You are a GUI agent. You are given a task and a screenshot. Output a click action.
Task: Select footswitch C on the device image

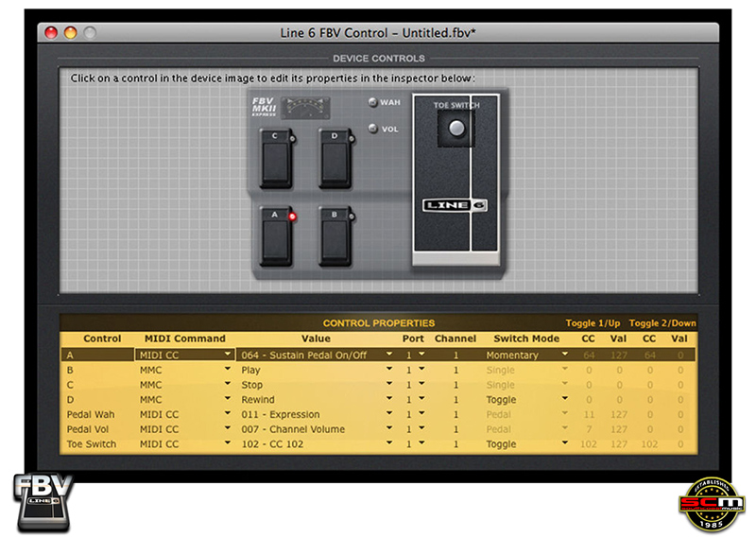point(276,158)
